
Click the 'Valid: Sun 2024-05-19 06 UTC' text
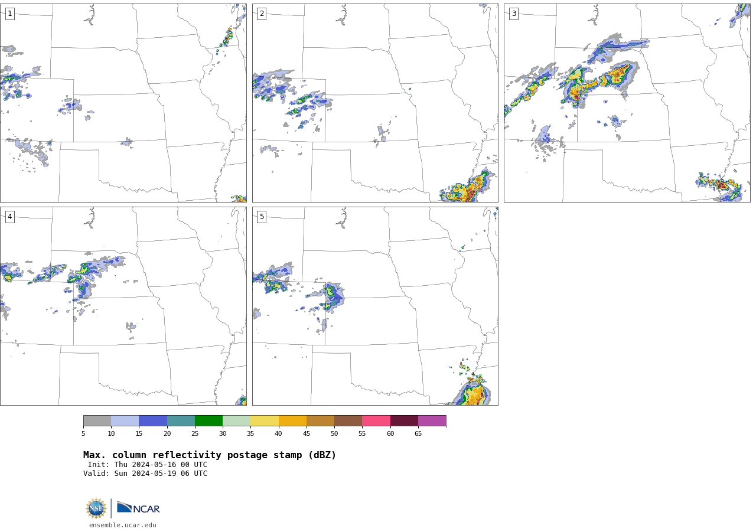tap(145, 474)
